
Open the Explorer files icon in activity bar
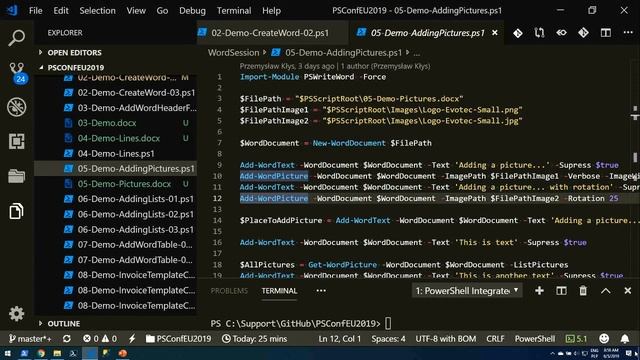(x=16, y=211)
